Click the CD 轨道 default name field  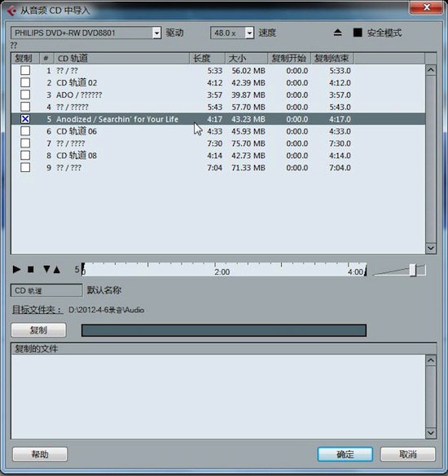pos(46,290)
